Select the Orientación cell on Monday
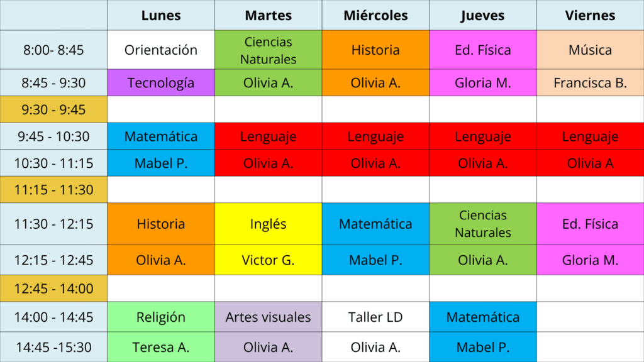 (161, 50)
